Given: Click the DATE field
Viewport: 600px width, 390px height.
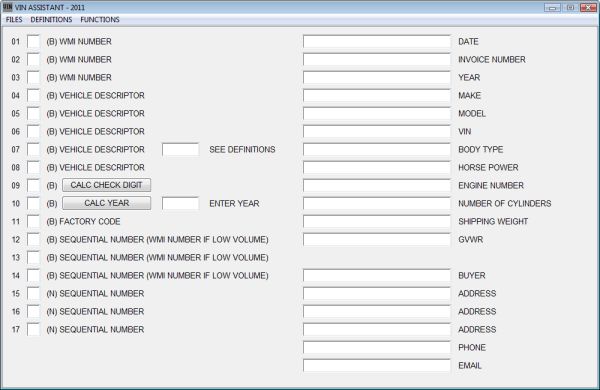Looking at the screenshot, I should click(x=377, y=41).
